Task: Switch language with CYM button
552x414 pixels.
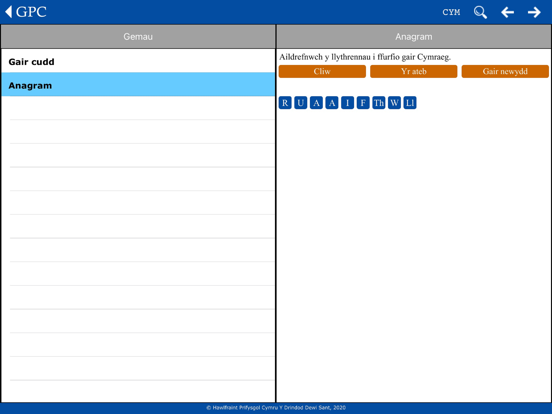Action: [x=451, y=12]
